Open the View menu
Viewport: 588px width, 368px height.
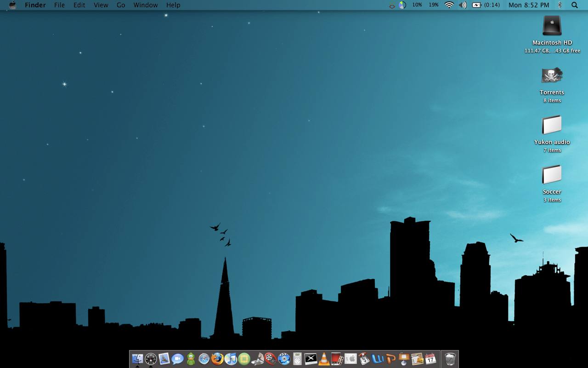pyautogui.click(x=101, y=5)
